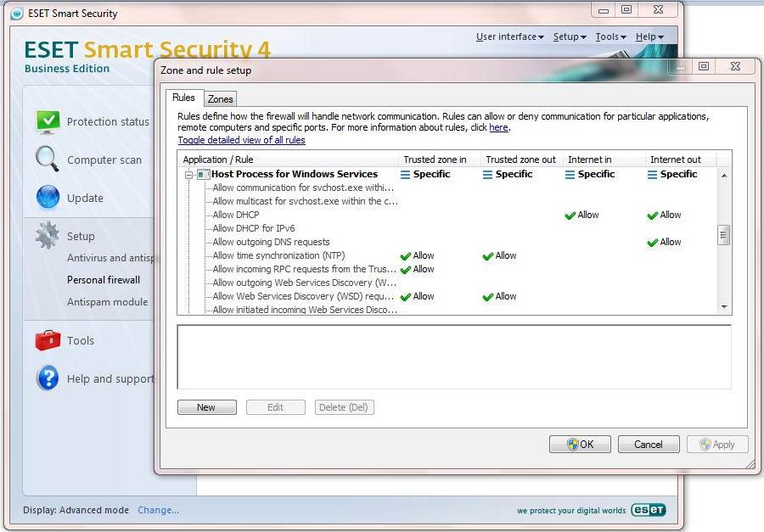Select Allow time synchronization (NTP) rule
This screenshot has width=764, height=532.
[x=278, y=255]
